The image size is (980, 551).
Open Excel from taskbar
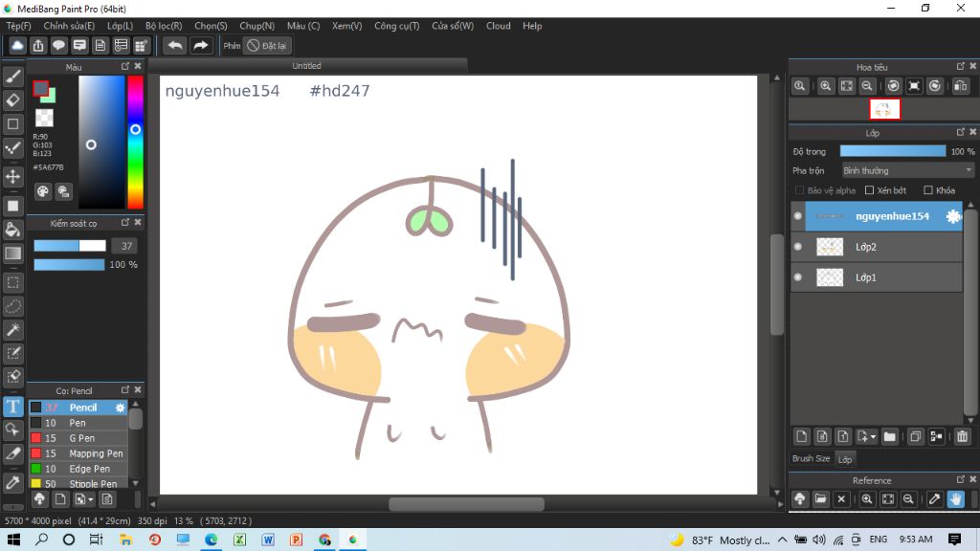click(x=239, y=540)
